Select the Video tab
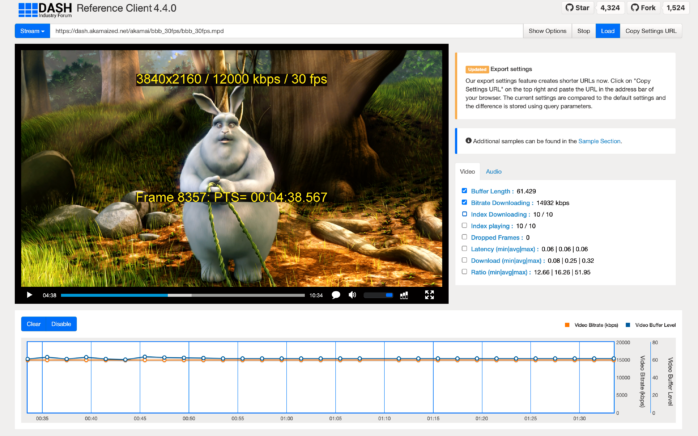The width and height of the screenshot is (698, 436). point(467,172)
